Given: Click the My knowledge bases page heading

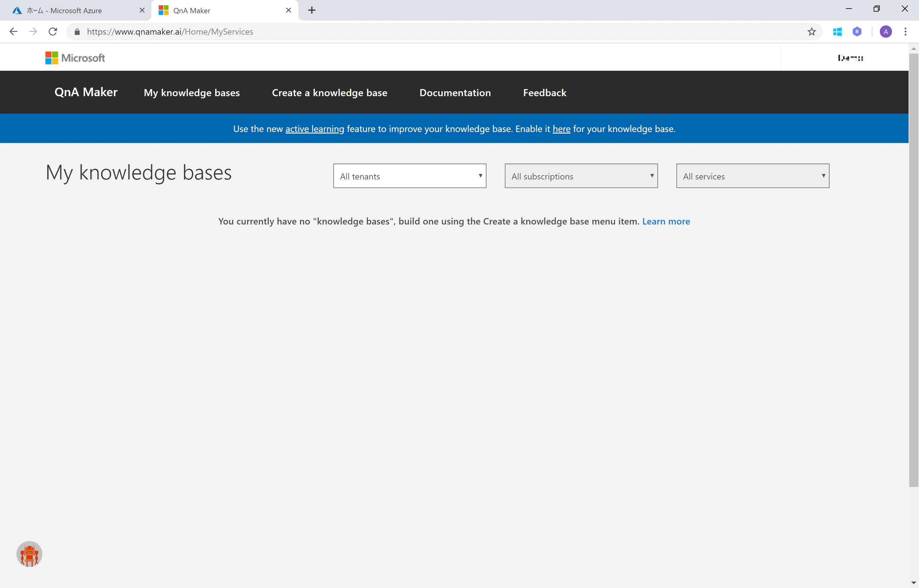Looking at the screenshot, I should click(x=138, y=173).
